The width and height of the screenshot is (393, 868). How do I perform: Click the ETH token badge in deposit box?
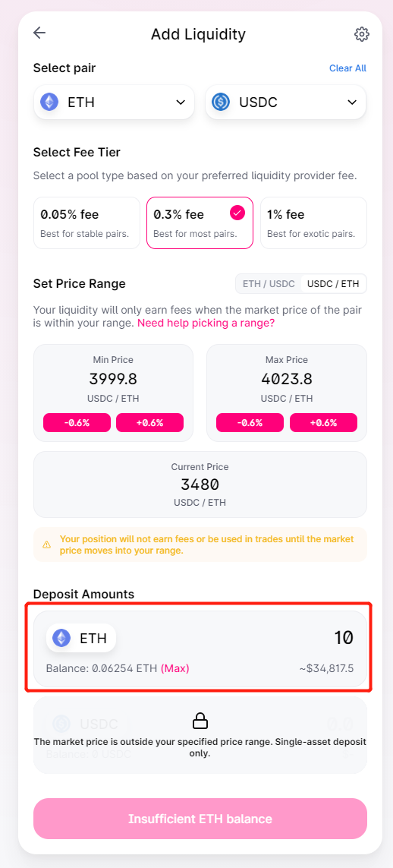[81, 638]
